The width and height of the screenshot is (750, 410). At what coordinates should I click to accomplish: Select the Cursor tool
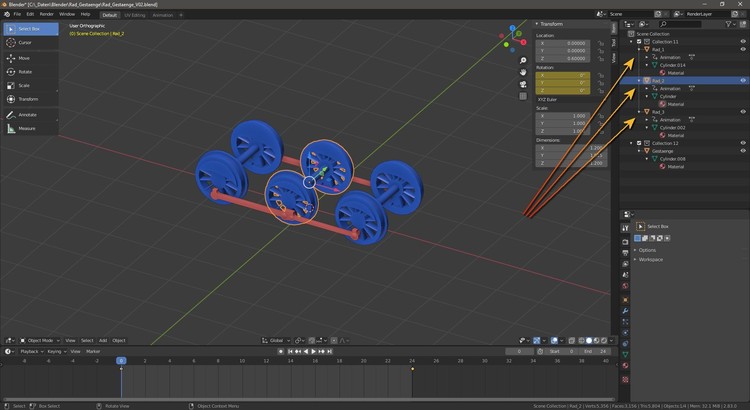(24, 43)
